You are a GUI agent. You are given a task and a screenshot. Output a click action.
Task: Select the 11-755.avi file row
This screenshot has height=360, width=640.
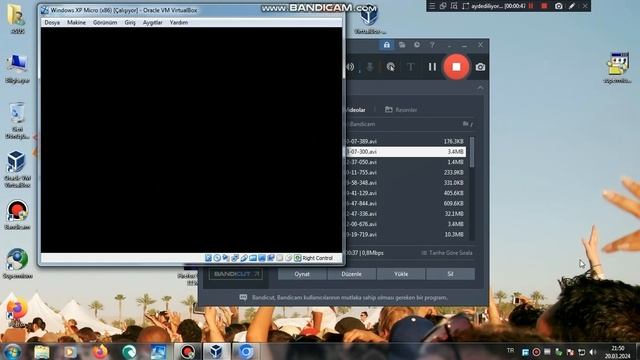(406, 172)
